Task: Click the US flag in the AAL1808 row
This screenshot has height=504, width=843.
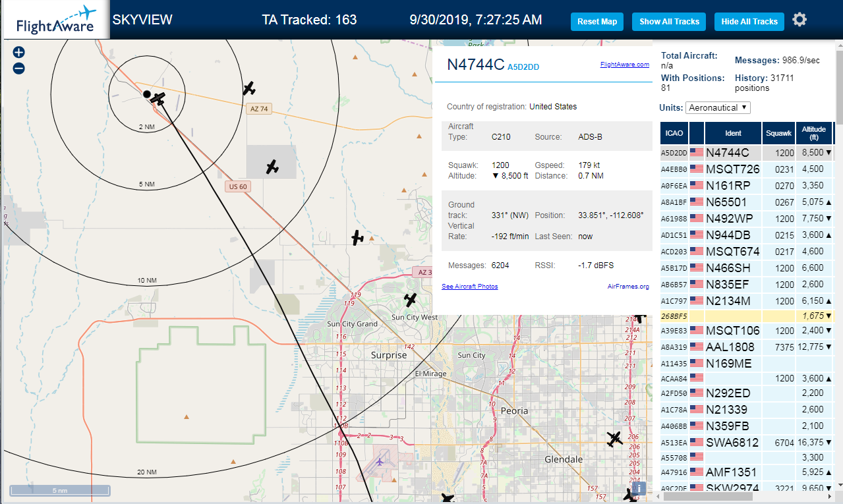Action: pyautogui.click(x=697, y=347)
